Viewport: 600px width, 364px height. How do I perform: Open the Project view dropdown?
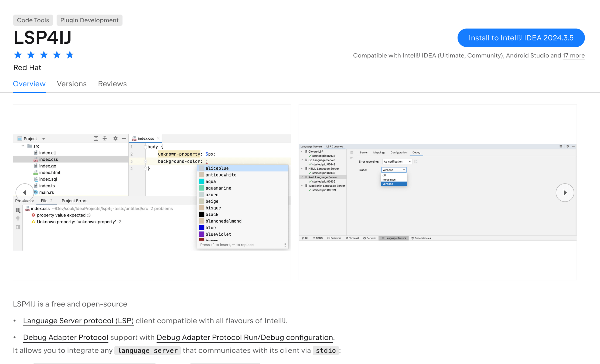[x=43, y=139]
